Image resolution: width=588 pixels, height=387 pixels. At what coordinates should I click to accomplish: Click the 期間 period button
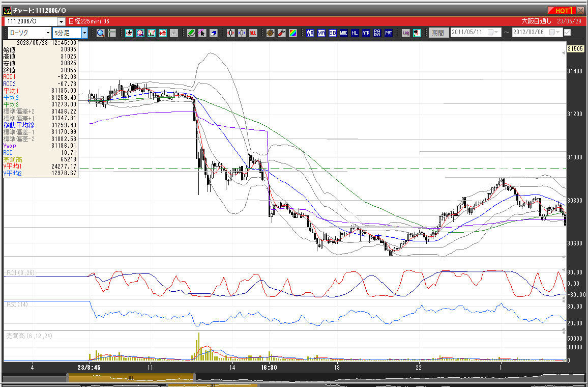point(438,33)
